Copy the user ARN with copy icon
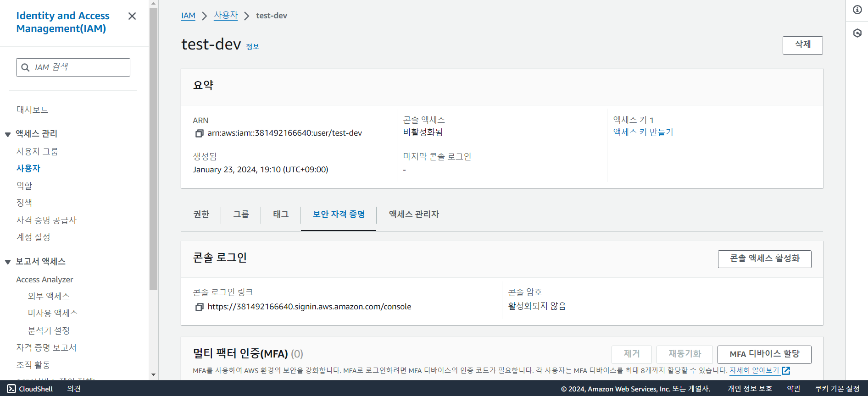 coord(199,133)
